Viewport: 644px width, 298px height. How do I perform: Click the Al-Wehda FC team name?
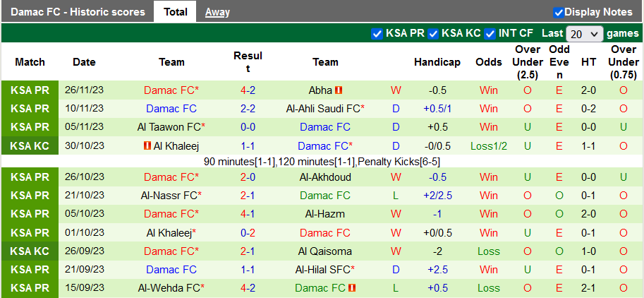tap(169, 288)
